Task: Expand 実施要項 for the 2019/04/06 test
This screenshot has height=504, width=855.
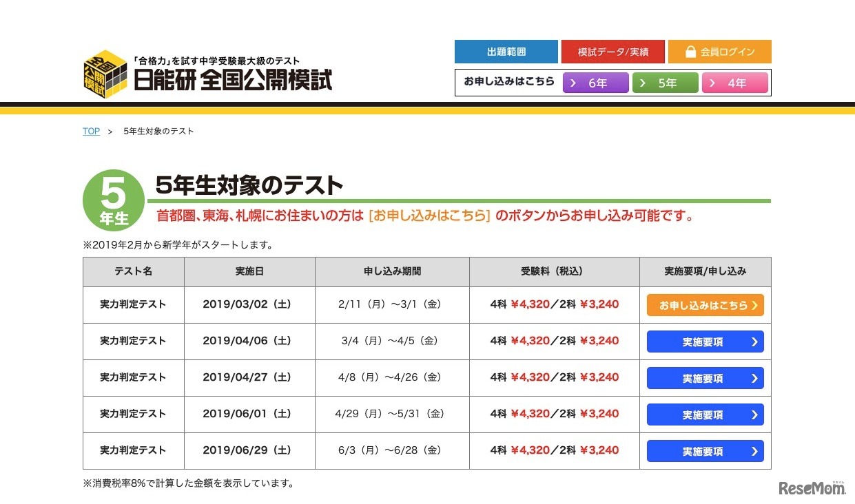Action: tap(704, 341)
